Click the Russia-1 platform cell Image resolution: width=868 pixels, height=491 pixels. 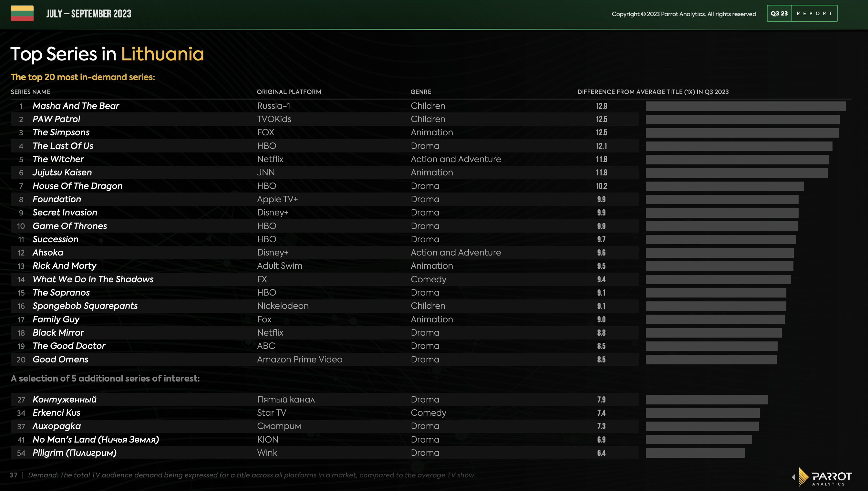point(274,106)
